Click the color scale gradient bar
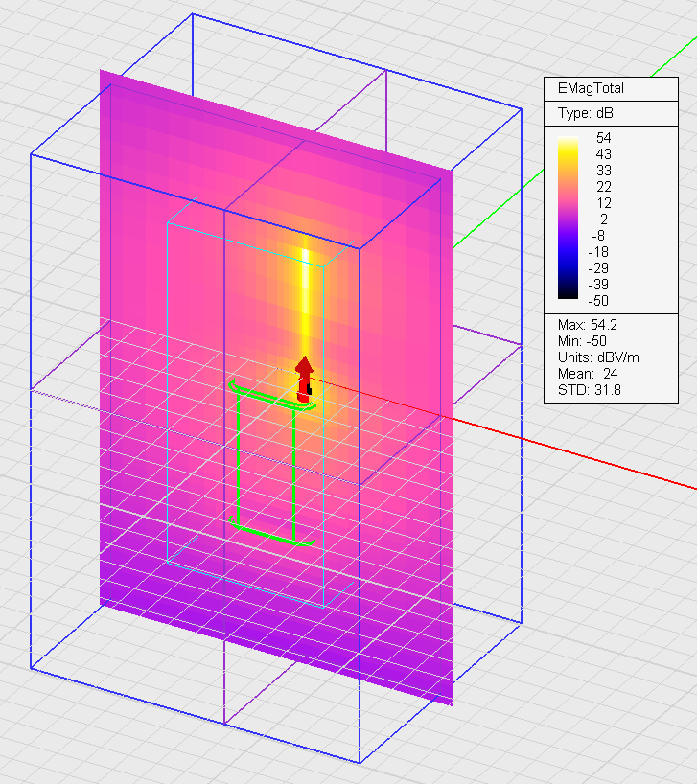 tap(569, 219)
